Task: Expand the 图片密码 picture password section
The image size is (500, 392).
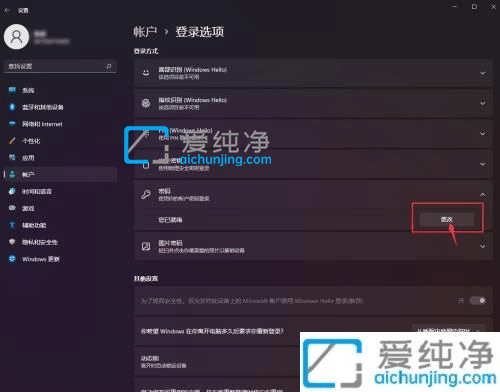Action: 313,246
